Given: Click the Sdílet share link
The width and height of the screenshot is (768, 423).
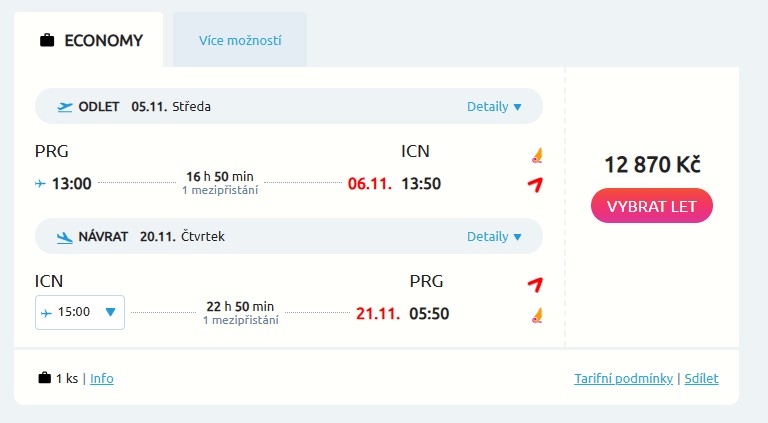Looking at the screenshot, I should point(701,379).
